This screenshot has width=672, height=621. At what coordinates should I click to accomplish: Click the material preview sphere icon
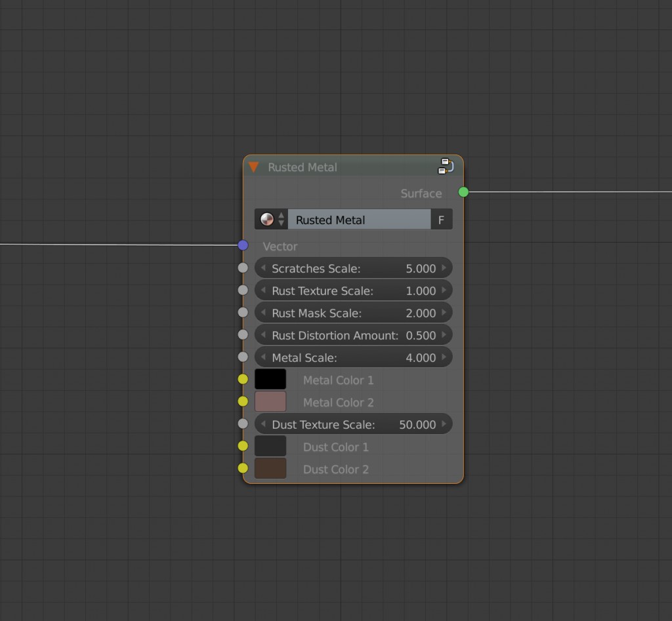pyautogui.click(x=266, y=219)
